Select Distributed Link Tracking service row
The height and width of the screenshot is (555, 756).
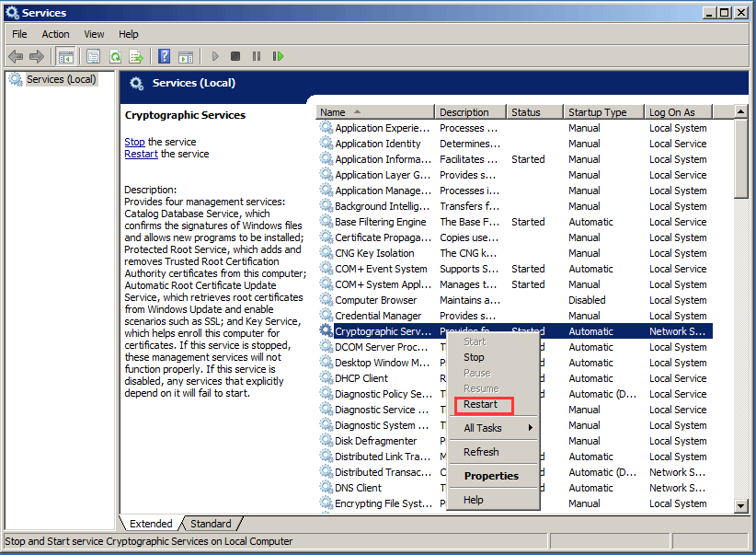515,457
